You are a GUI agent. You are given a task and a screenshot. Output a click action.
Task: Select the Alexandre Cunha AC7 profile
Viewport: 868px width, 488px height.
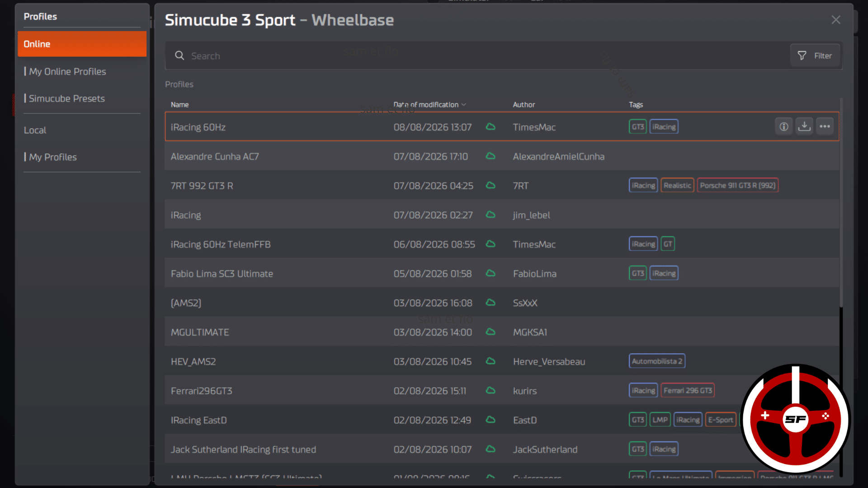coord(215,156)
